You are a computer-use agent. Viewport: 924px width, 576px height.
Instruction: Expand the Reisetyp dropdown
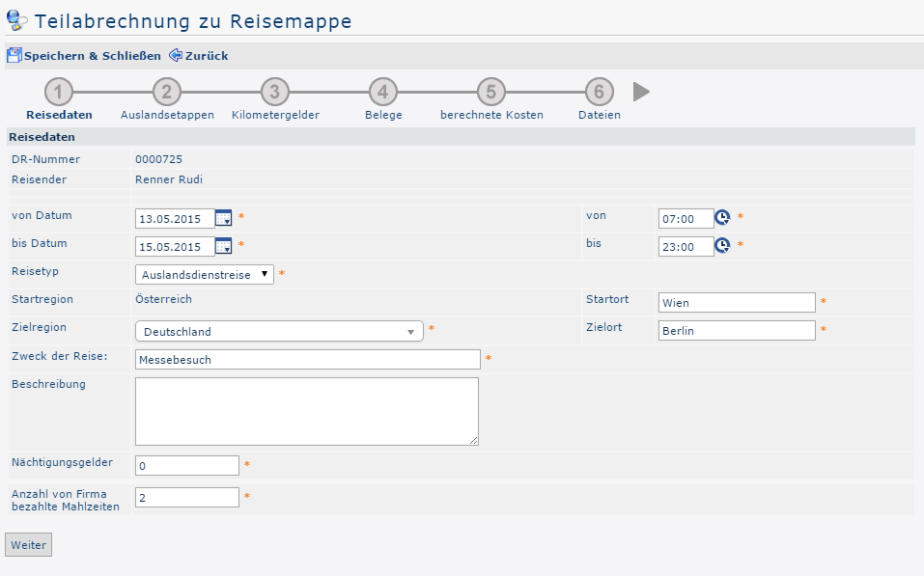pyautogui.click(x=205, y=275)
